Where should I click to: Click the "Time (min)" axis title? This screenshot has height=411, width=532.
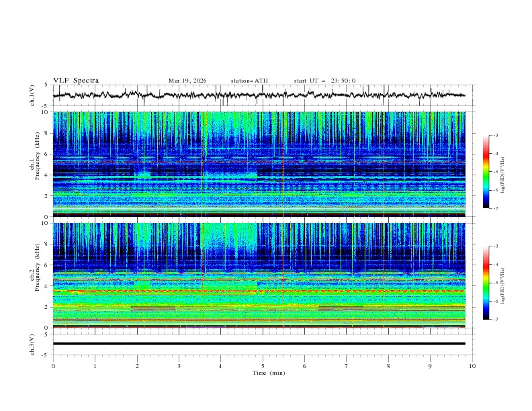[269, 373]
